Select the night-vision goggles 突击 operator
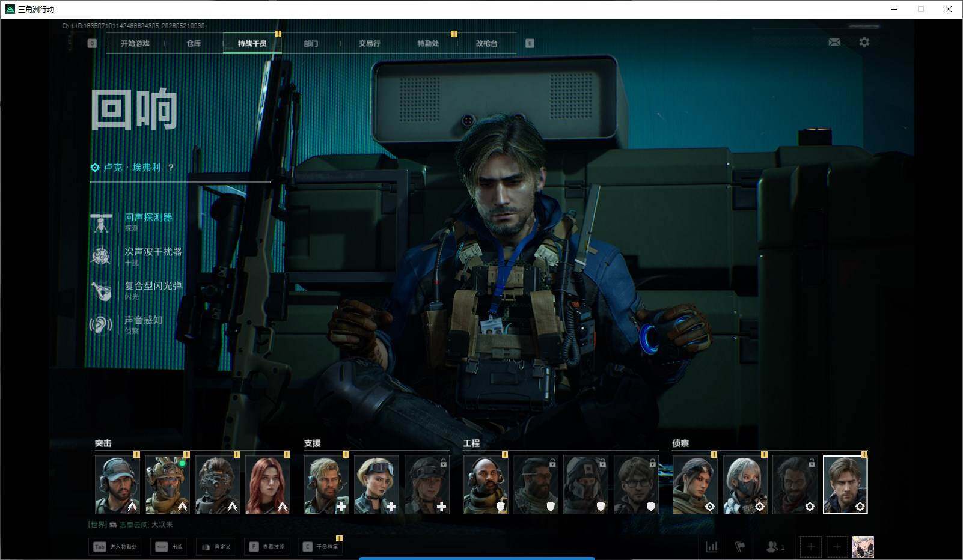 tap(218, 484)
